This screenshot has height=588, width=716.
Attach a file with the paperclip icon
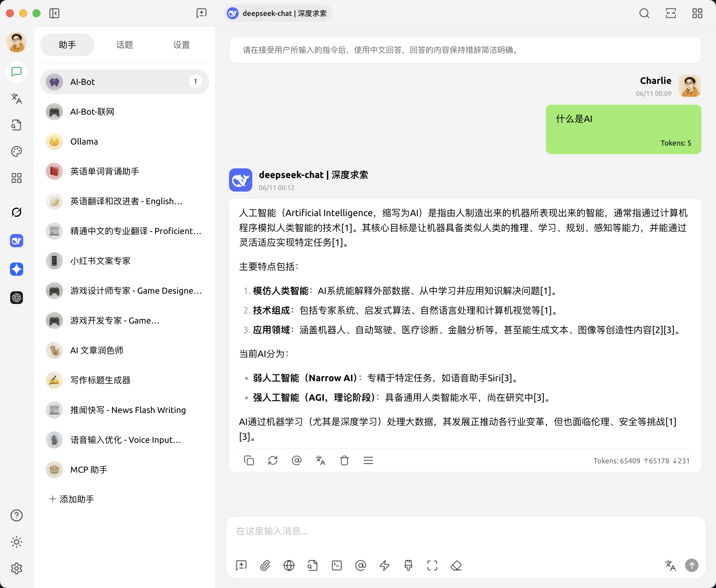pyautogui.click(x=265, y=565)
